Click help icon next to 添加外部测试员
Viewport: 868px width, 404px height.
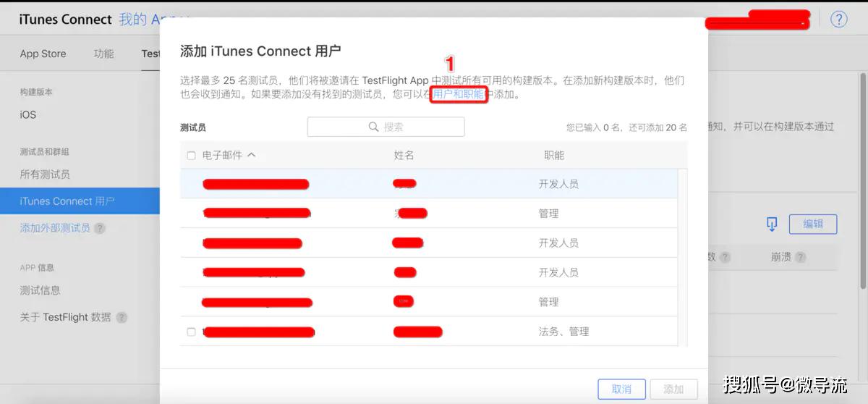[100, 228]
